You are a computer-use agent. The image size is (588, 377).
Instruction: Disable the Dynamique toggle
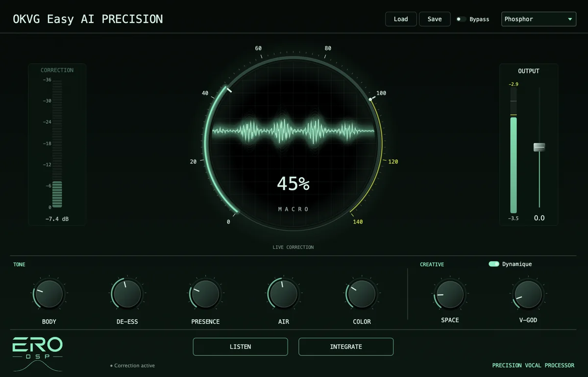tap(494, 264)
